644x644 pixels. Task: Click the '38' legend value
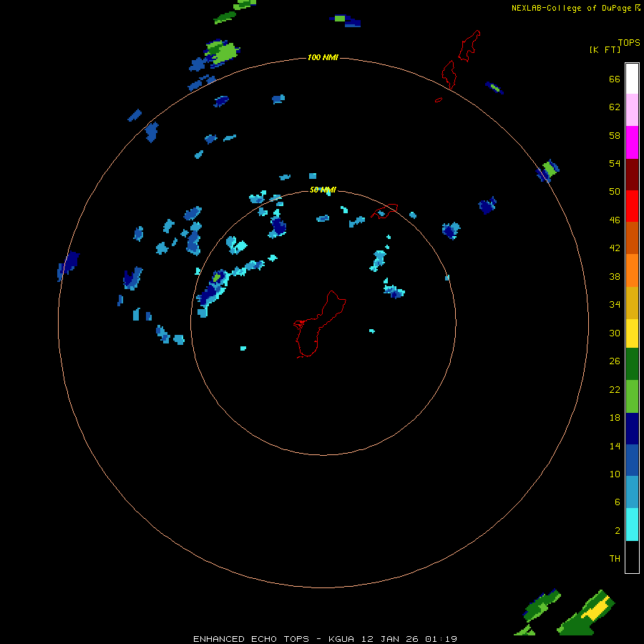click(x=615, y=277)
